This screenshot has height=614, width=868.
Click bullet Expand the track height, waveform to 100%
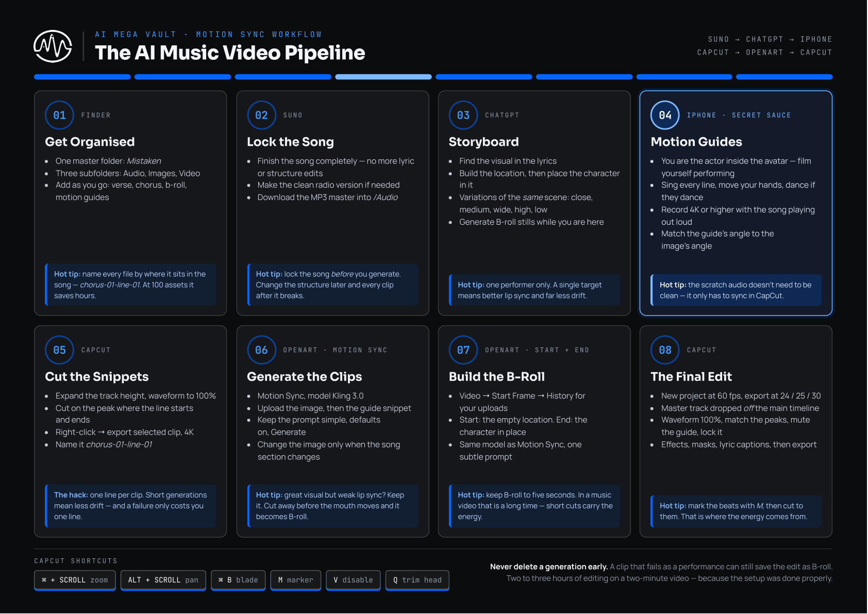[136, 396]
